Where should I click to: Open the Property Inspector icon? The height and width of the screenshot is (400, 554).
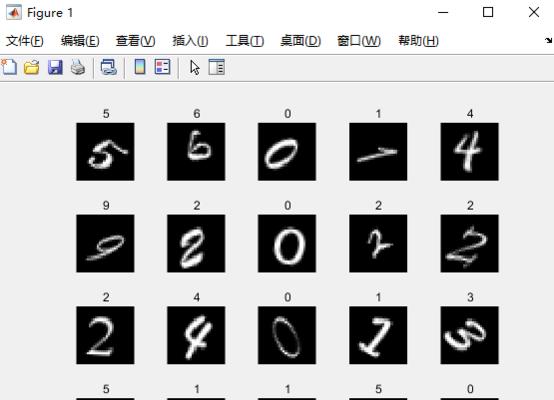click(x=216, y=67)
